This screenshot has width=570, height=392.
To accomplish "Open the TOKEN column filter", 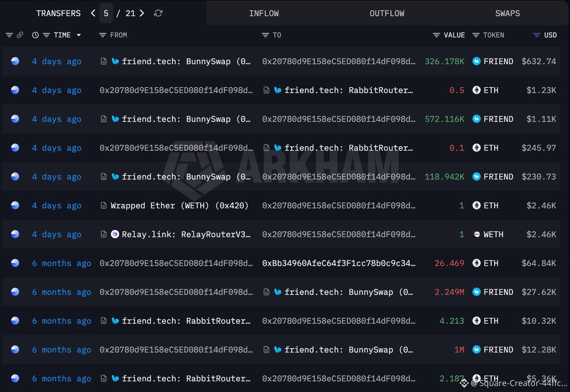I will [x=476, y=35].
